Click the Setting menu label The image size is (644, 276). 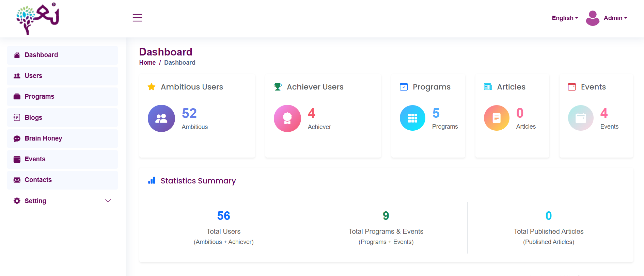click(35, 201)
